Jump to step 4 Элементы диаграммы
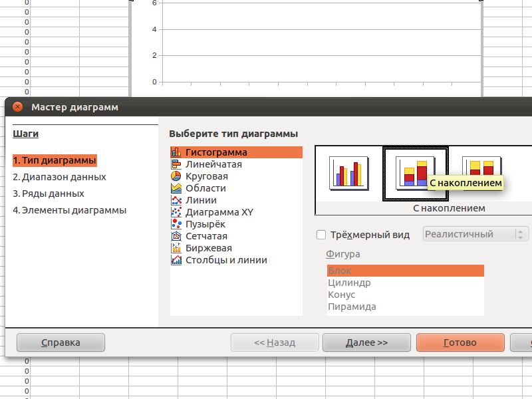The image size is (532, 399). coord(70,210)
